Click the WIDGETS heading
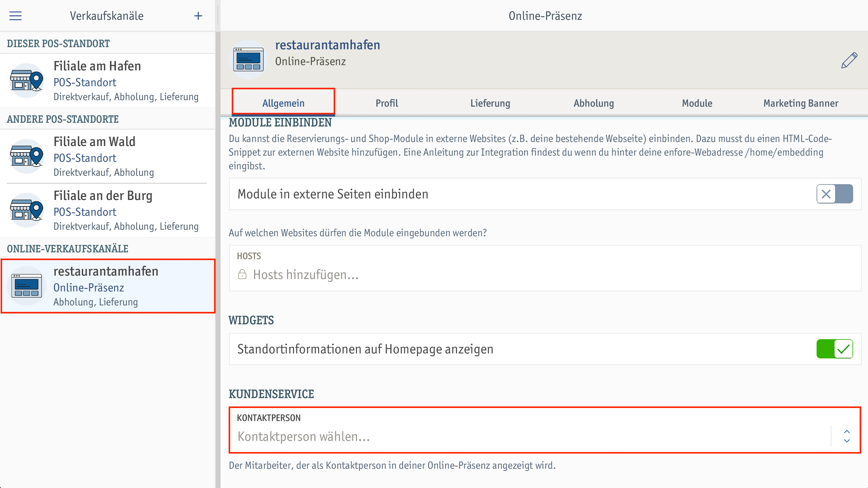 251,320
